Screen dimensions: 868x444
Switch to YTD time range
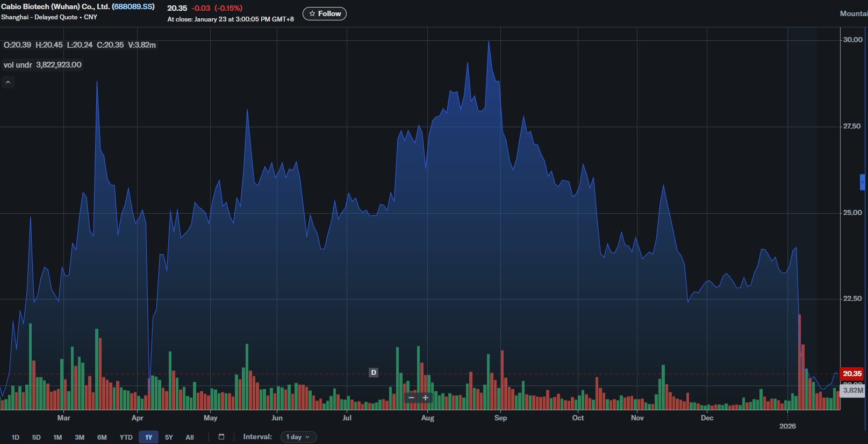(126, 437)
